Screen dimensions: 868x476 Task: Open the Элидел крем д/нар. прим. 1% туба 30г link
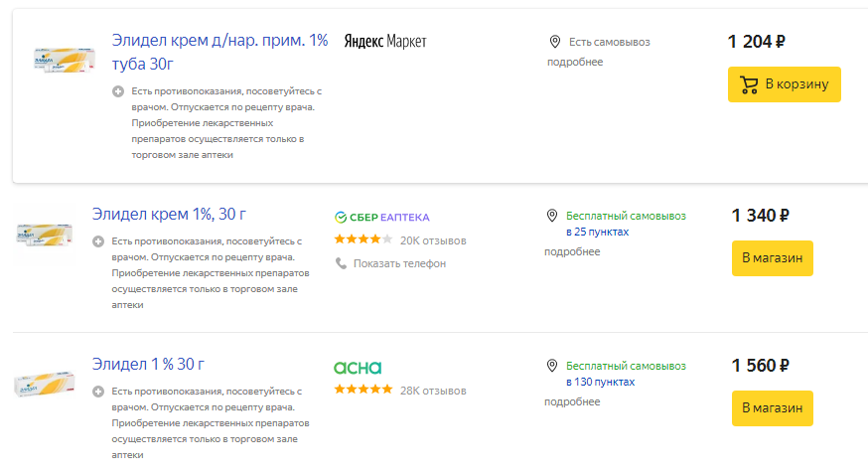219,52
